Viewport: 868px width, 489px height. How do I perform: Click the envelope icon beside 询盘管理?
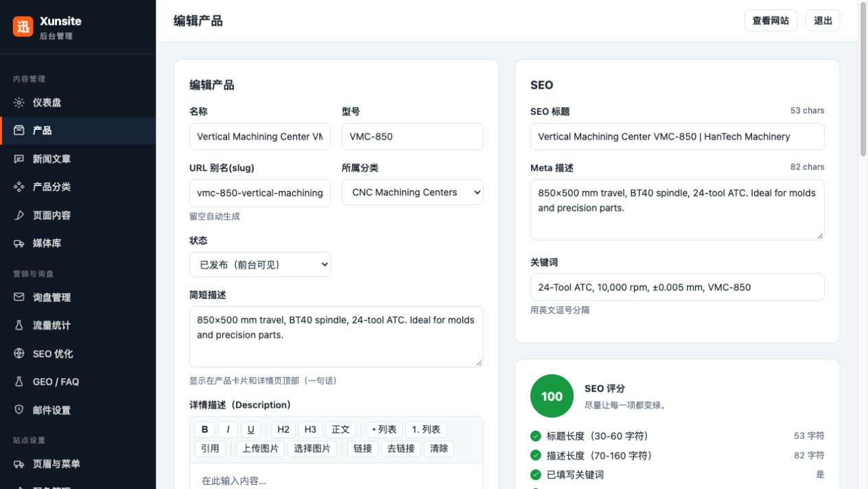(x=19, y=297)
